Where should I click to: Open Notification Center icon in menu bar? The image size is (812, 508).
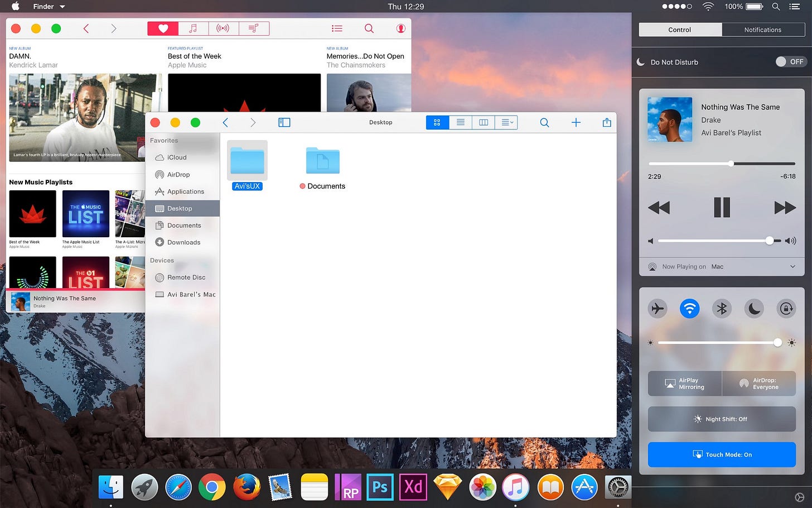pos(795,7)
